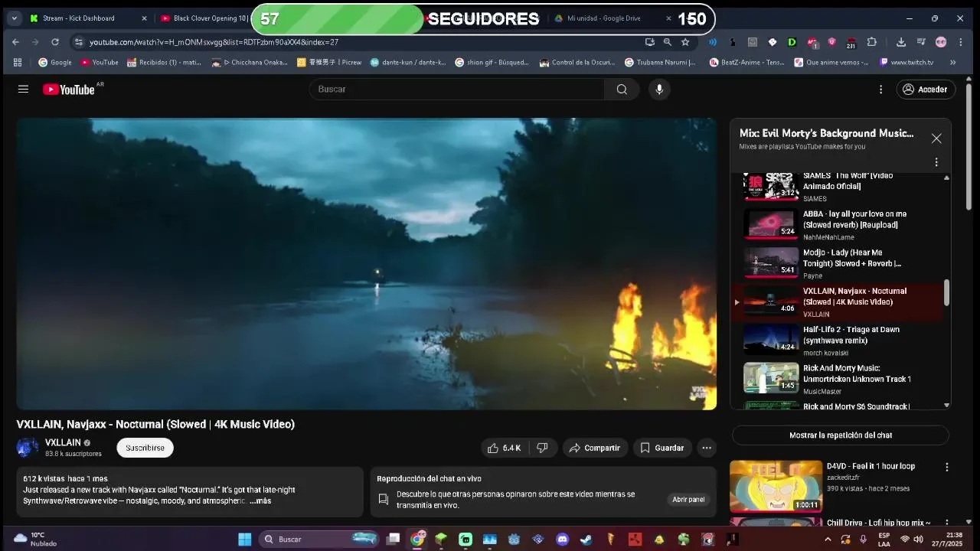Save video with Guardar button
Viewport: 980px width, 551px height.
662,448
